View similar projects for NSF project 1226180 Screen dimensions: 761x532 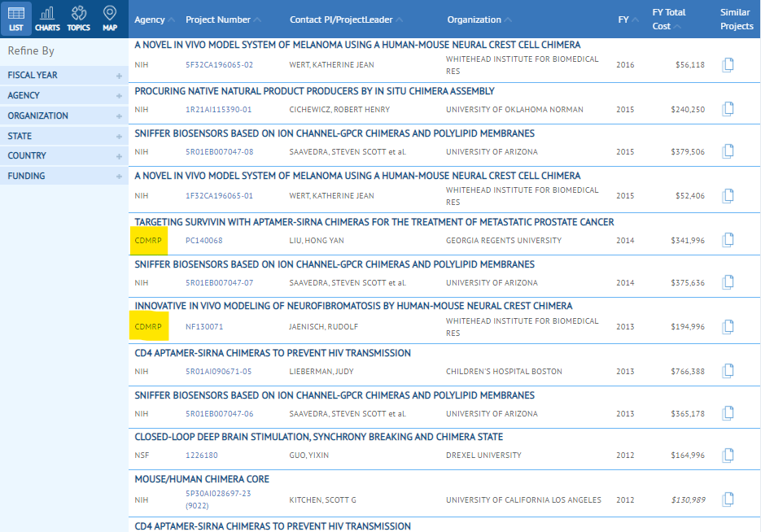[x=728, y=455]
